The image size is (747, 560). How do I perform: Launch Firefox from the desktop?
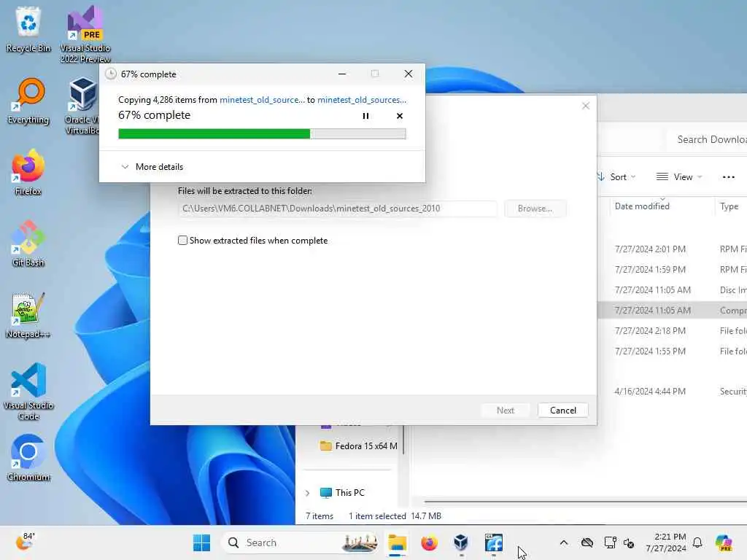[28, 172]
